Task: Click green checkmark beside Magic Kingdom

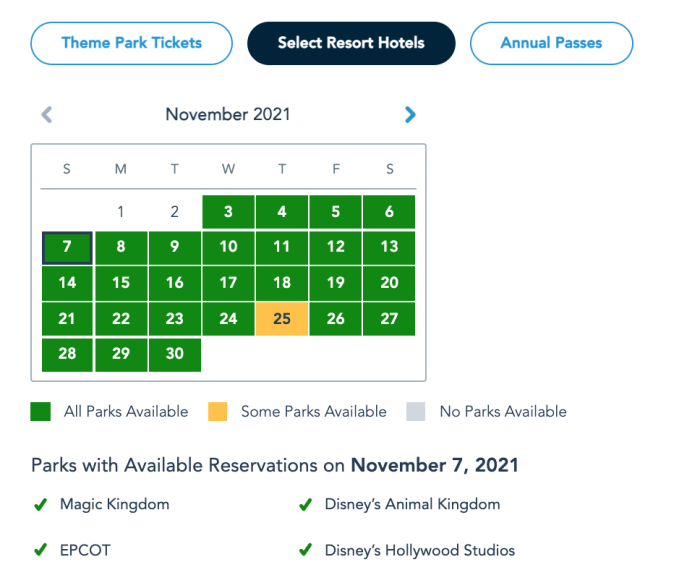Action: pyautogui.click(x=40, y=505)
